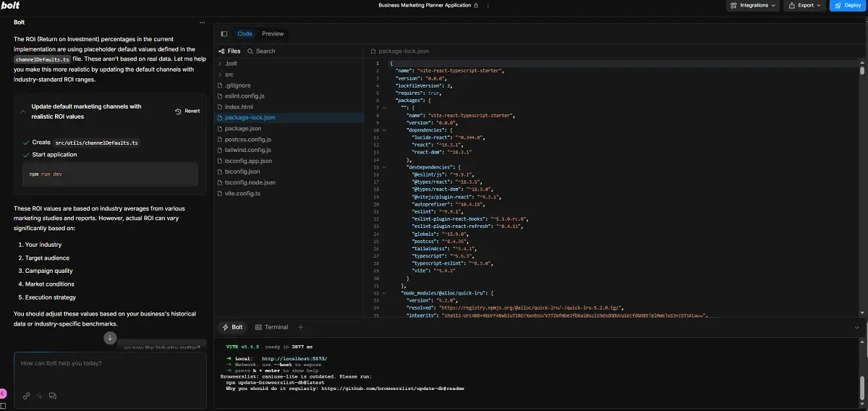This screenshot has height=411, width=868.
Task: Collapse the node_modules/@alloc/quick-lru fold on line 32
Action: point(384,292)
